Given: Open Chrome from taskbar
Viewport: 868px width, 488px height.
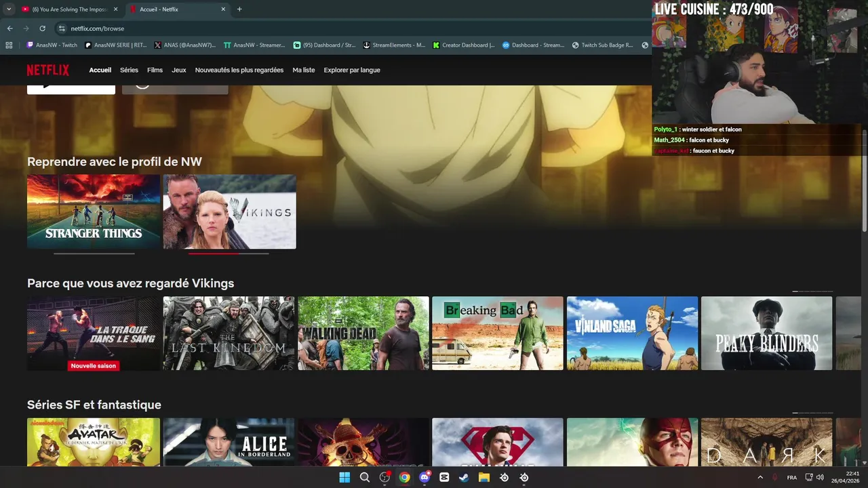Looking at the screenshot, I should (x=404, y=477).
